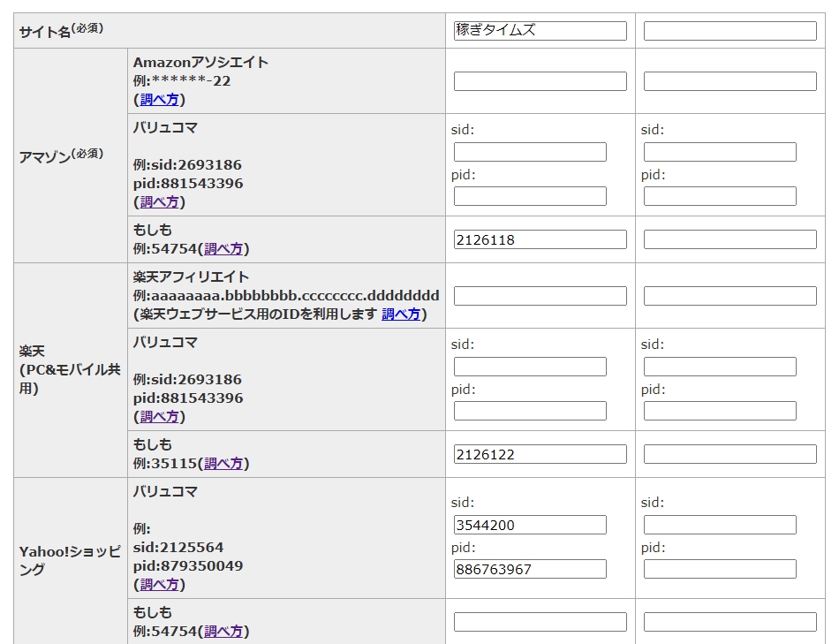Click empty 楽天 もしも field in second column

click(729, 454)
